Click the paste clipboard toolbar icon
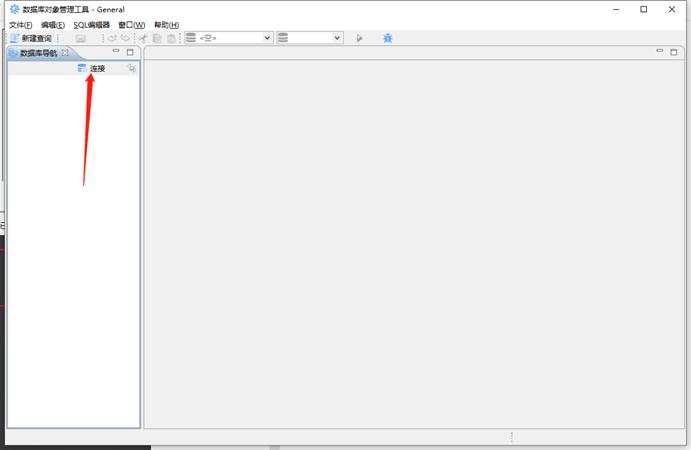The width and height of the screenshot is (691, 450). point(171,38)
